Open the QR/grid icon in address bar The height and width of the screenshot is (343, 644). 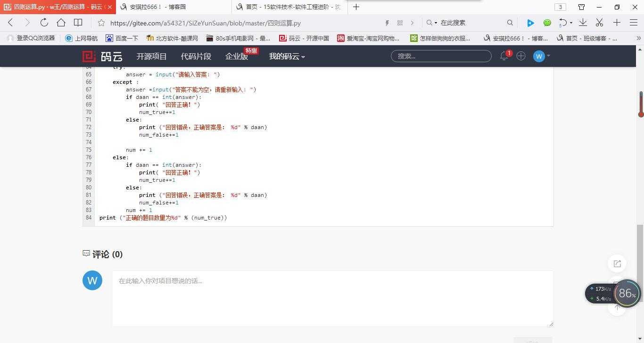[x=400, y=23]
